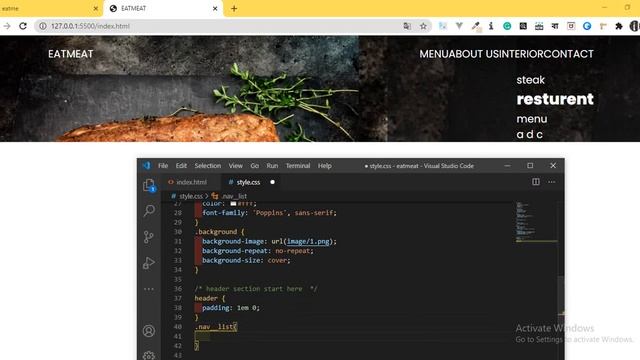640x360 pixels.
Task: View site information icon in address bar
Action: 42,26
